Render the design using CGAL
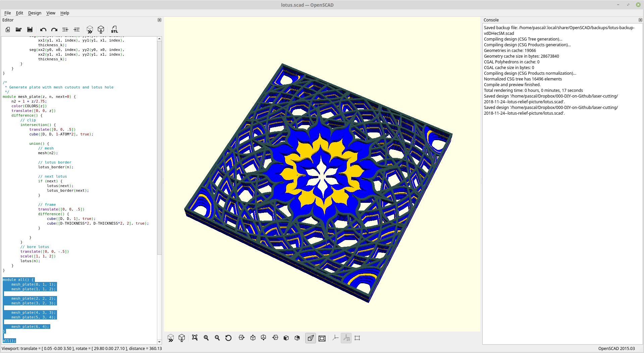Screen dimensions: 644x353 point(101,30)
